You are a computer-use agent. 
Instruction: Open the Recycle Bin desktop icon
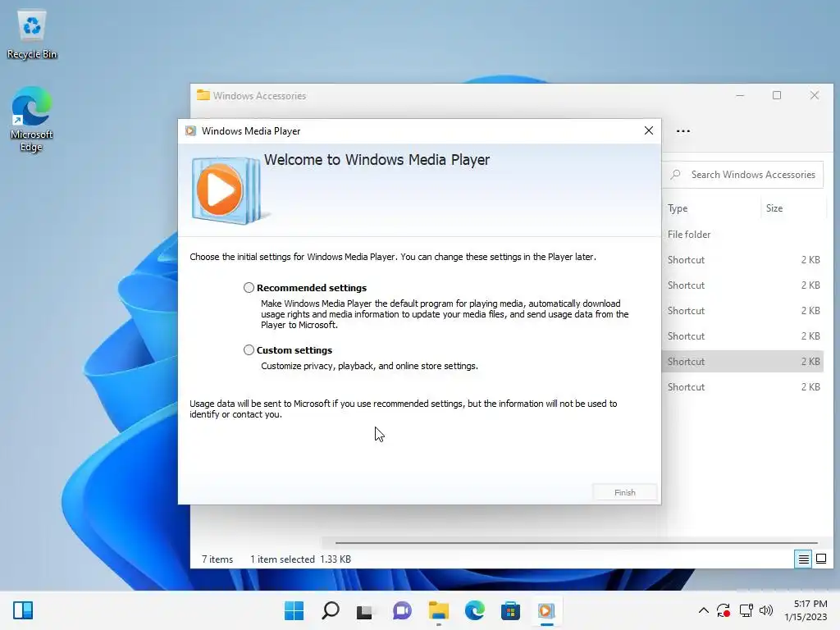(x=32, y=34)
